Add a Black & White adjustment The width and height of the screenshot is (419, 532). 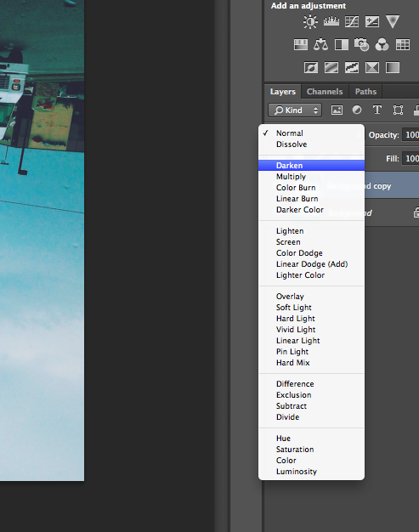point(342,45)
